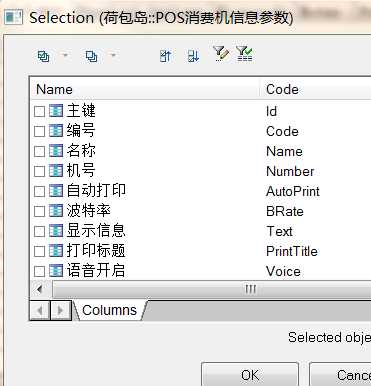The height and width of the screenshot is (386, 371).
Task: Click the BRate code cell
Action: [285, 211]
